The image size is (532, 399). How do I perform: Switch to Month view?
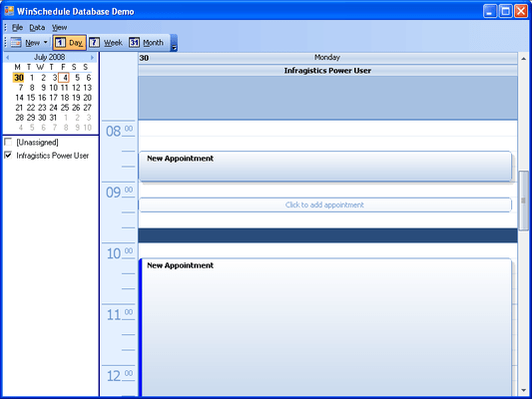[x=147, y=42]
